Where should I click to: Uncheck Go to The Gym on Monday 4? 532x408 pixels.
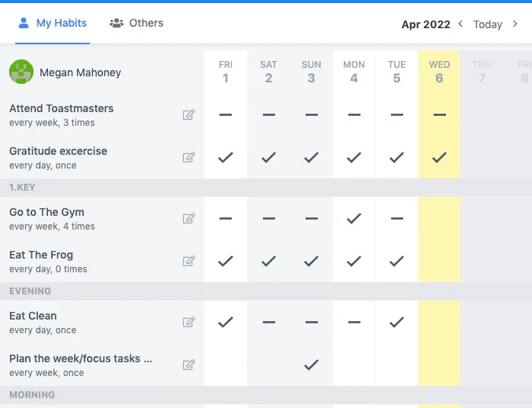click(354, 219)
